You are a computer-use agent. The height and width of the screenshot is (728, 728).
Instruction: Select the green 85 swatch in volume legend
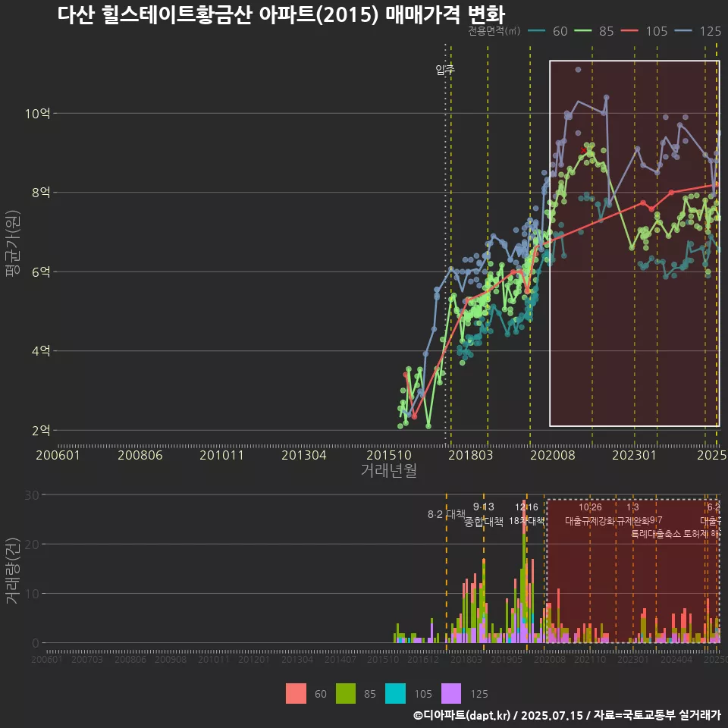pyautogui.click(x=346, y=694)
